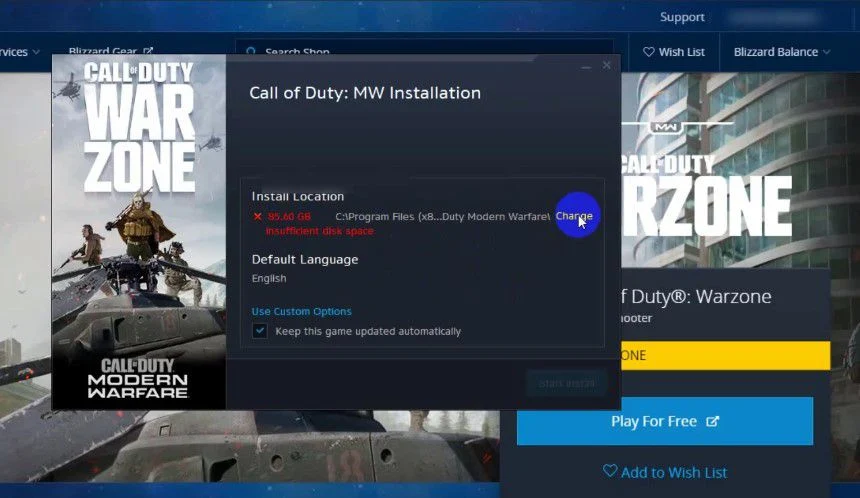Click the heart icon beside Add to Wish List
The image size is (860, 498).
click(x=609, y=471)
